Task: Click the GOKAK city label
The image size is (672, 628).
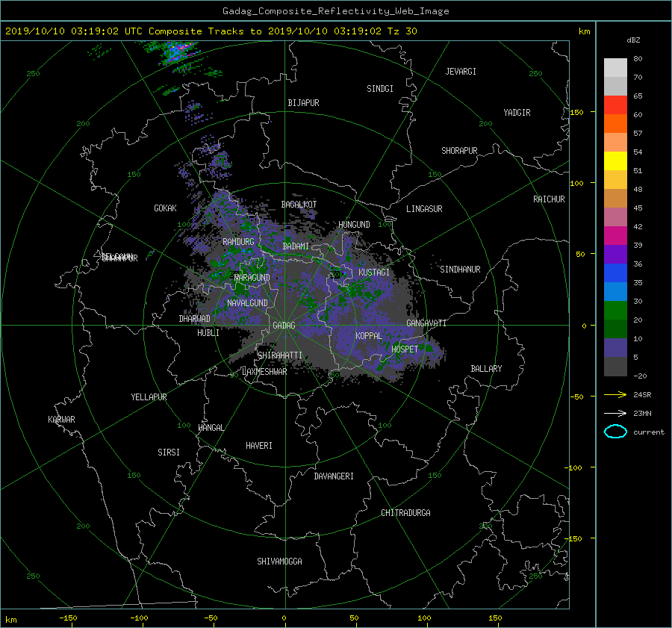Action: pyautogui.click(x=165, y=208)
